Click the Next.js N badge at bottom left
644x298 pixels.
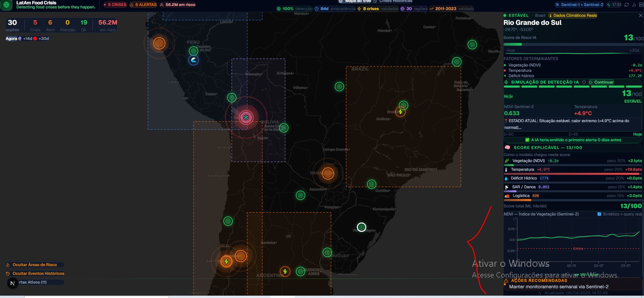click(12, 284)
